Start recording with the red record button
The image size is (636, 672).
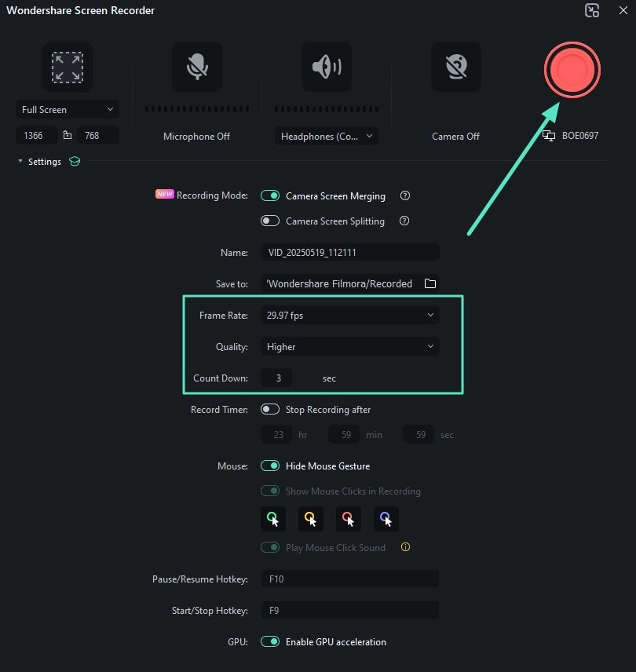click(572, 70)
